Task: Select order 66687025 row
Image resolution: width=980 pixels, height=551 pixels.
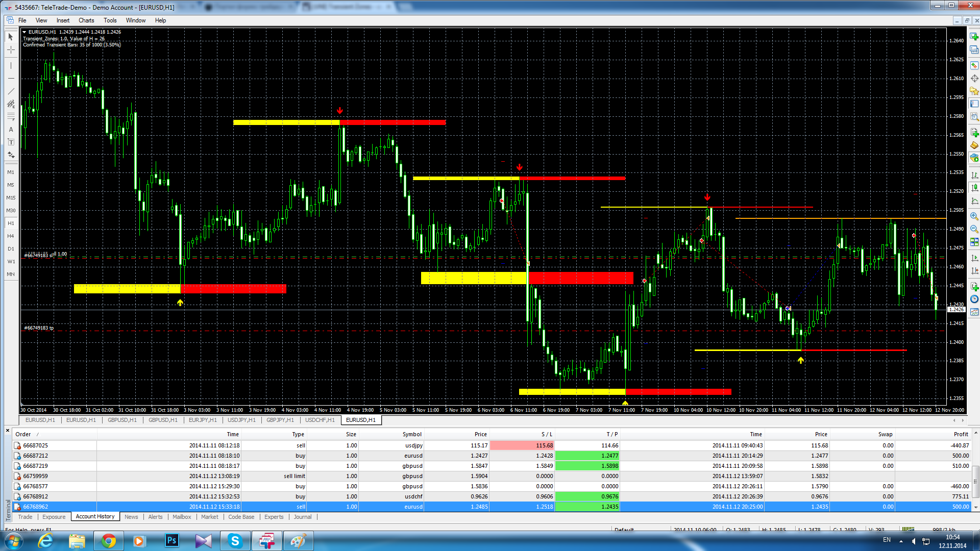Action: tap(492, 445)
